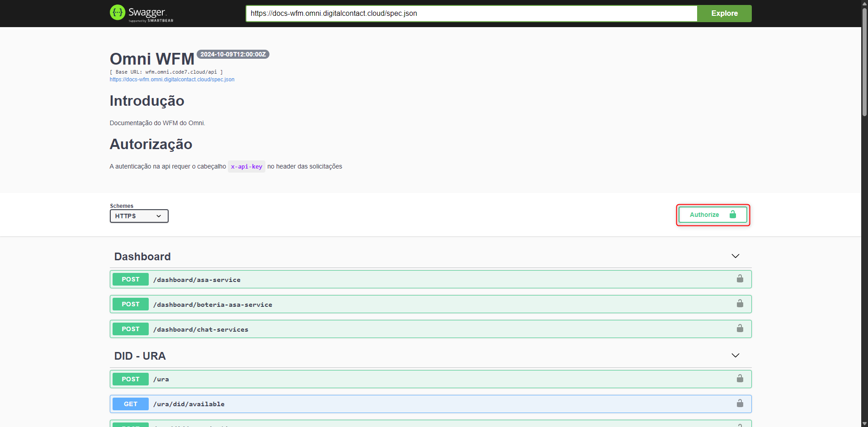Screen dimensions: 868x427
Task: Click the Swagger logo icon
Action: point(117,13)
